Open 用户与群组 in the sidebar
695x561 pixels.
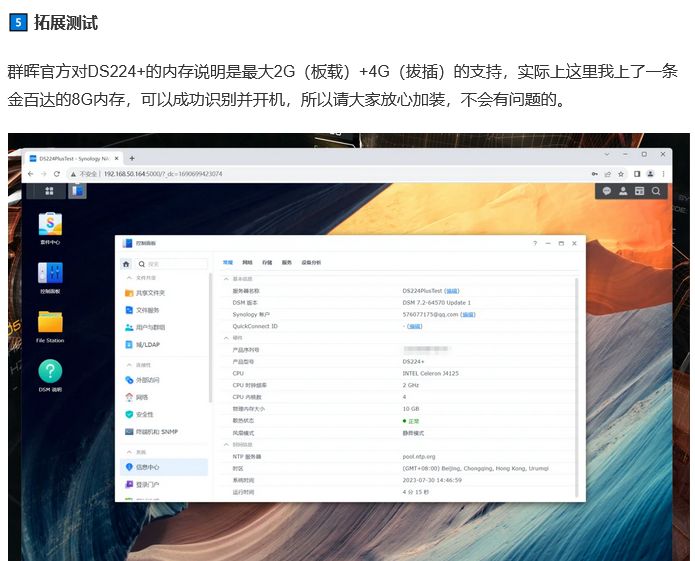coord(164,327)
